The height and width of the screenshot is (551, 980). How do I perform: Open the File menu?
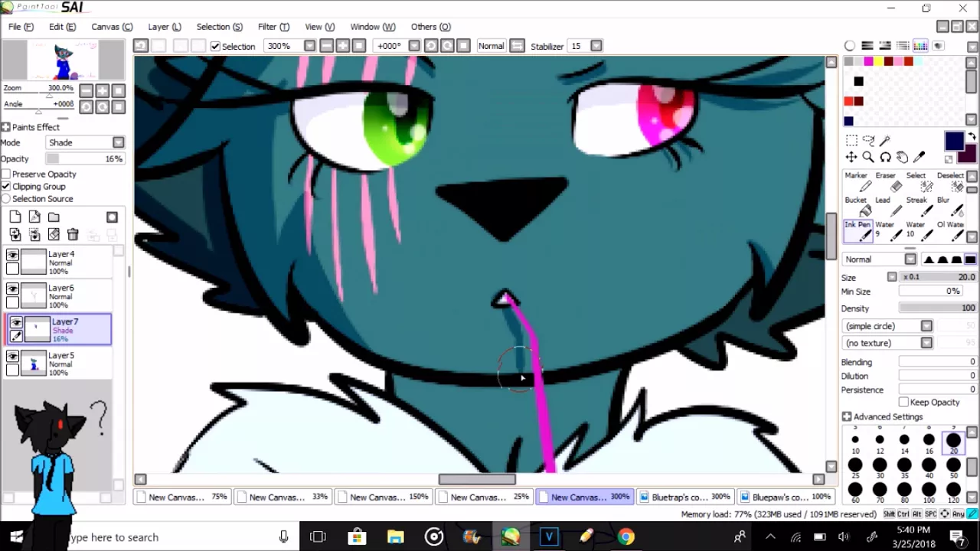pos(21,27)
